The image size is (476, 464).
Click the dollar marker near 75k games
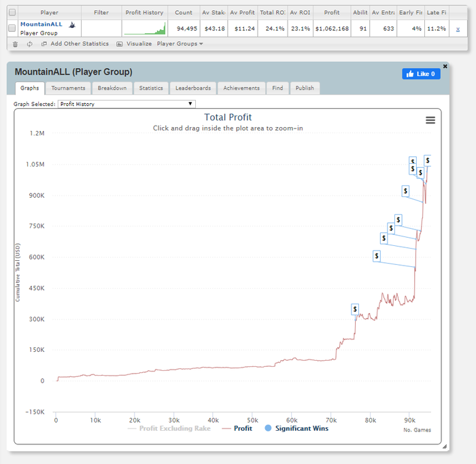coord(355,309)
